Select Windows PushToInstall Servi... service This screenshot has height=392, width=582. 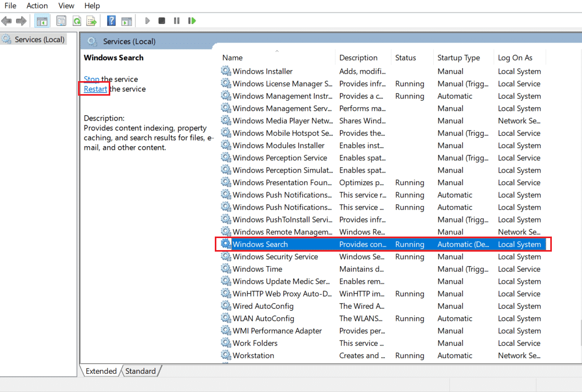click(282, 219)
